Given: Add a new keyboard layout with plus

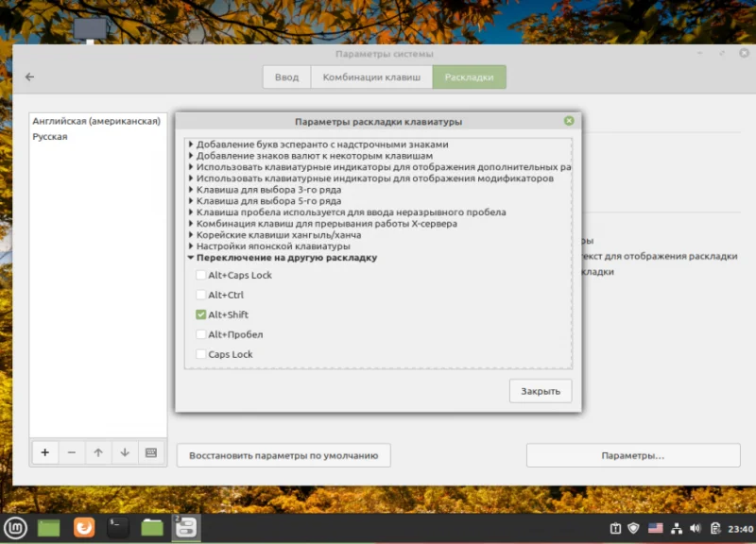Looking at the screenshot, I should (x=44, y=452).
